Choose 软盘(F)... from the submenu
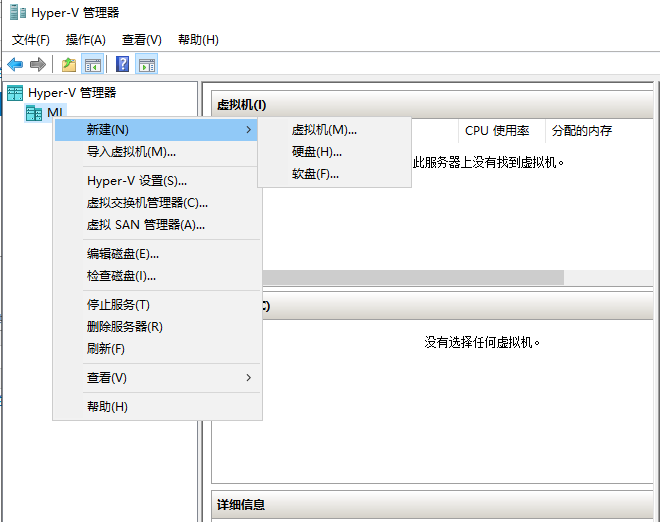The width and height of the screenshot is (660, 522). pos(335,174)
